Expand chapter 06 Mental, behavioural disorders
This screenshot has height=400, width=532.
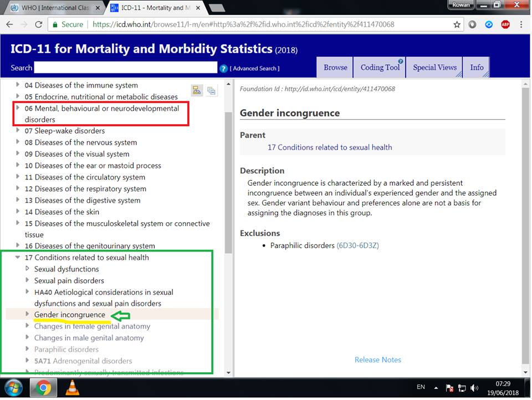(x=18, y=108)
